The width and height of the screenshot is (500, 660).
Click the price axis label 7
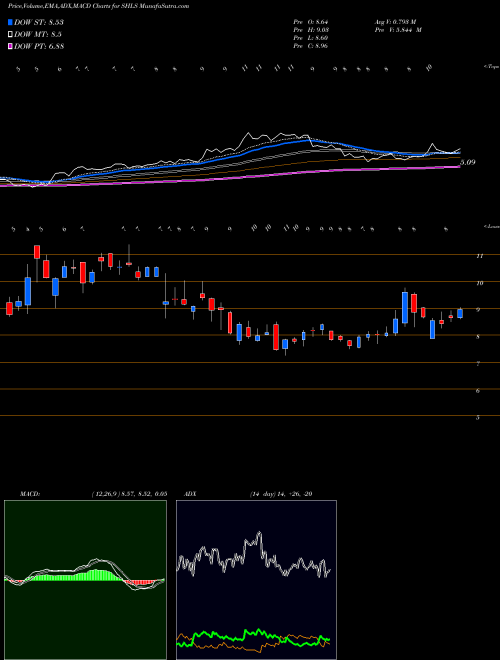click(x=478, y=364)
